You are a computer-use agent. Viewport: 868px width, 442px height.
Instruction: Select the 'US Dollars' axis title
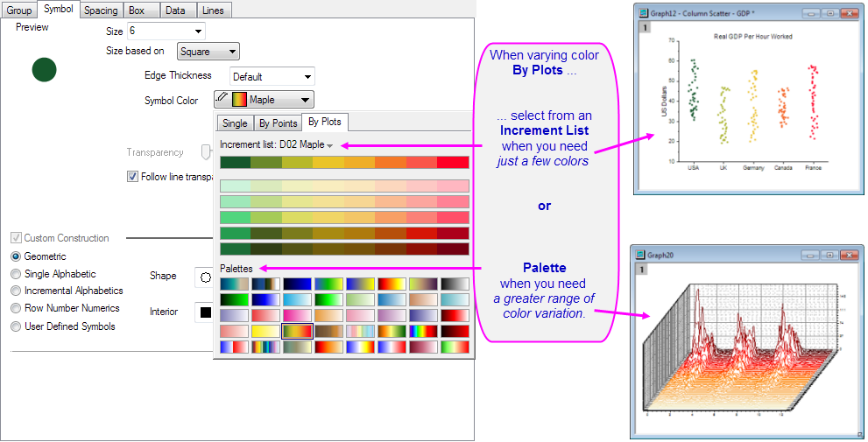[664, 102]
